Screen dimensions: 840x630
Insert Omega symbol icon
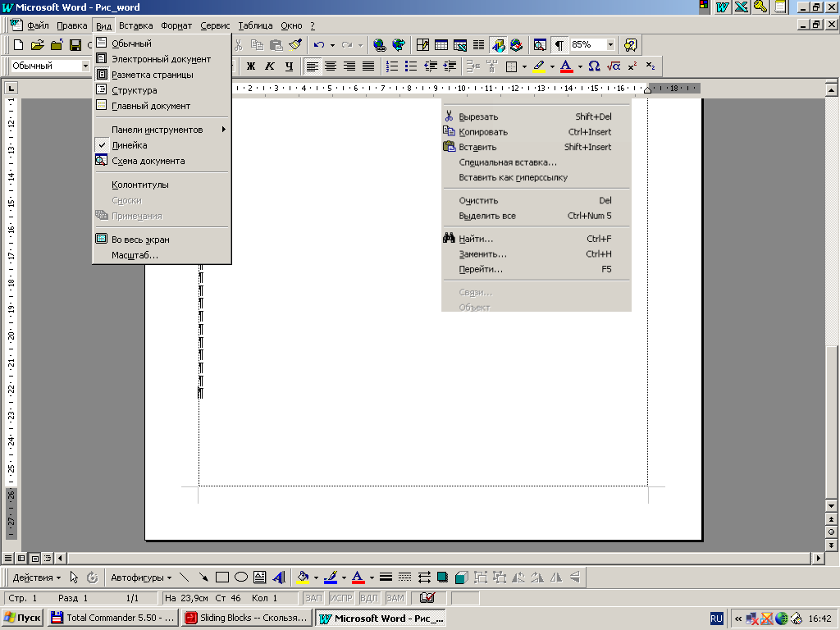(x=594, y=66)
